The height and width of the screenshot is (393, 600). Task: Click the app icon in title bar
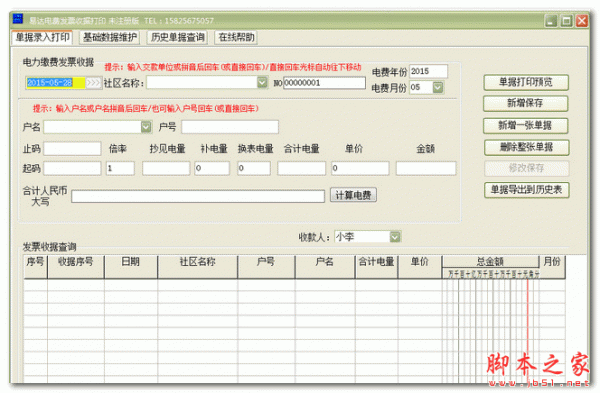click(x=18, y=19)
